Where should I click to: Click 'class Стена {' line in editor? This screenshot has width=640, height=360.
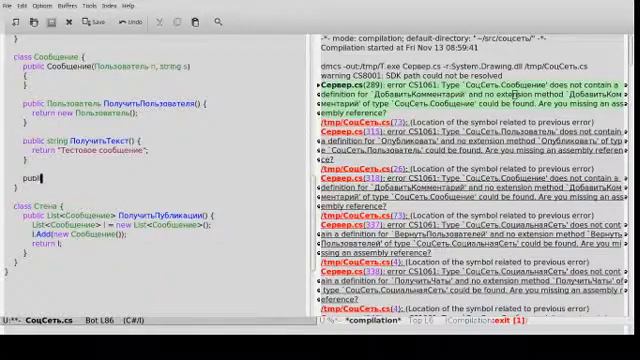click(38, 206)
